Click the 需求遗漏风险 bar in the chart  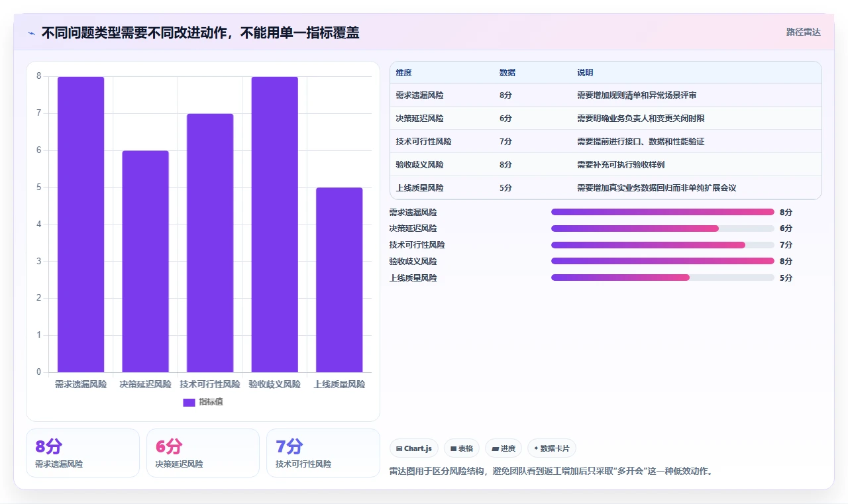coord(81,225)
